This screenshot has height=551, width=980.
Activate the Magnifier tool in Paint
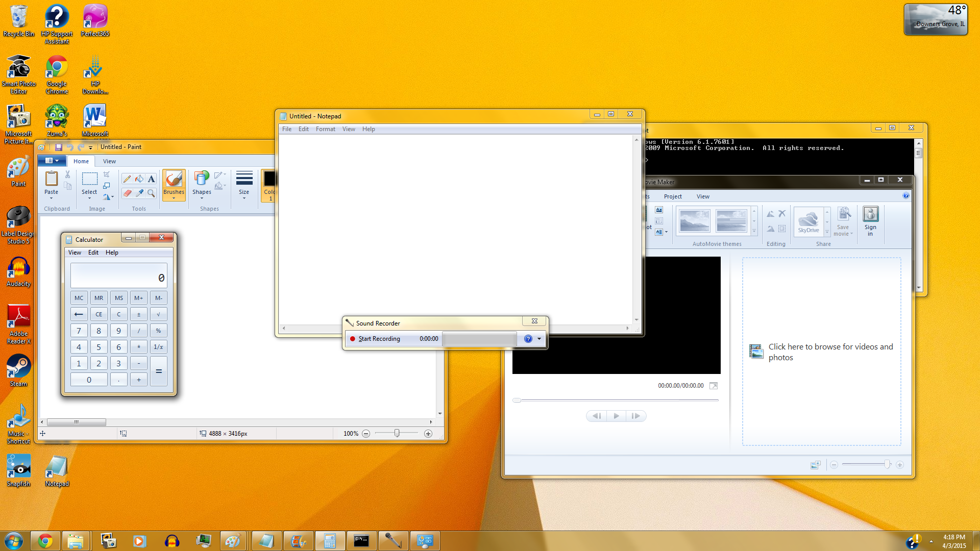tap(151, 193)
